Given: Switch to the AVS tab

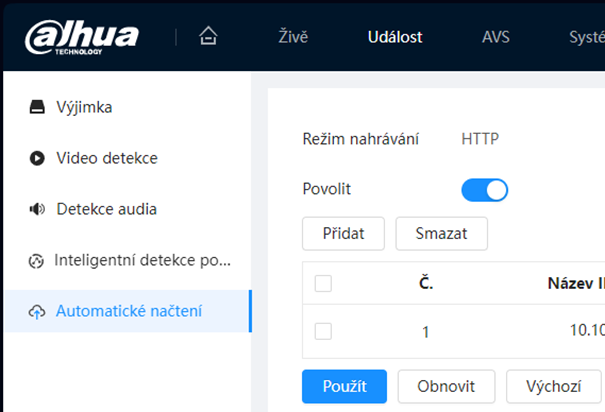Looking at the screenshot, I should pos(496,37).
